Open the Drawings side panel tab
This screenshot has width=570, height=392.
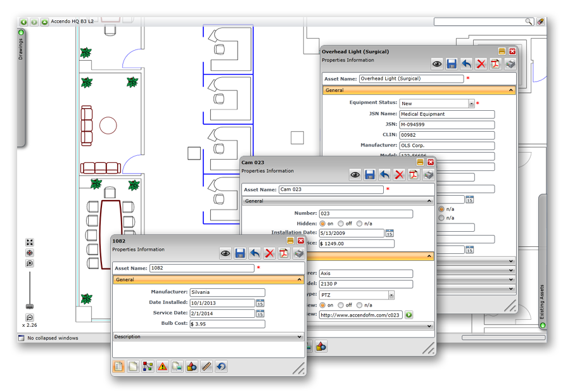point(21,87)
